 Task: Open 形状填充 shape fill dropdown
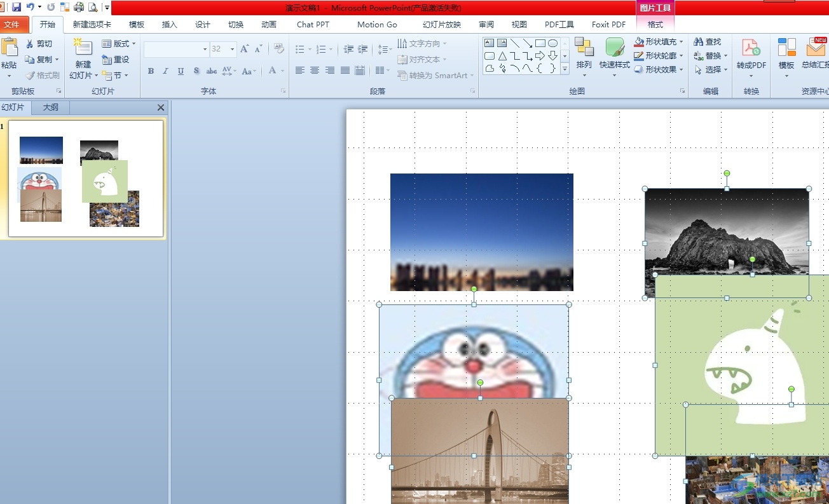[x=659, y=42]
